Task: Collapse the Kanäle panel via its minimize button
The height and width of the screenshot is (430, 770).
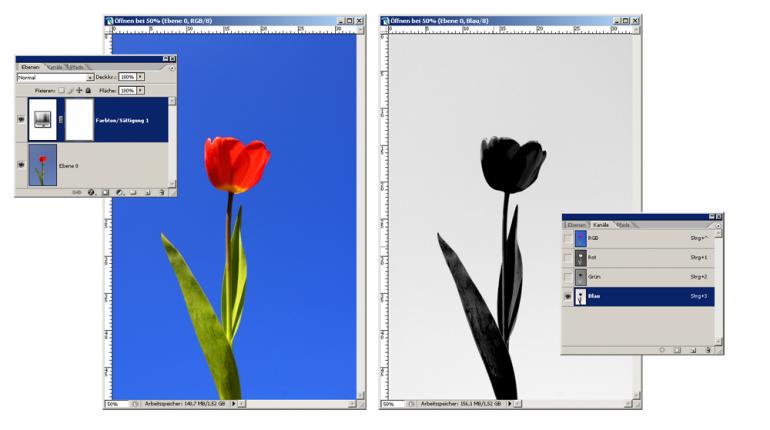Action: click(711, 216)
